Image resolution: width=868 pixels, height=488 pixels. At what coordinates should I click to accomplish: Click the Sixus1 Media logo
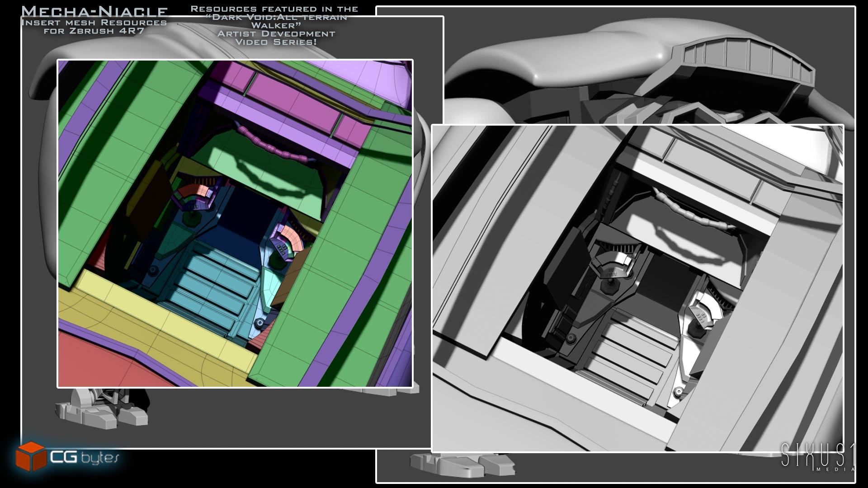coord(818,457)
